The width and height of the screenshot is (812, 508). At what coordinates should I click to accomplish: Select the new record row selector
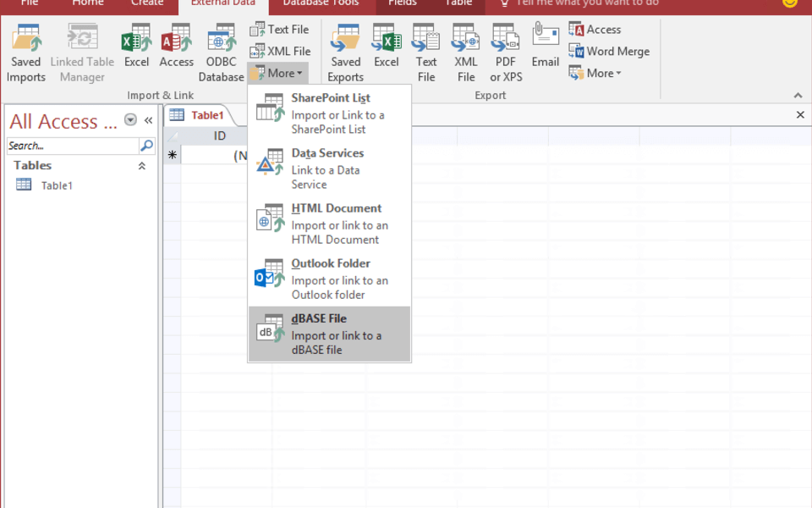pos(173,155)
